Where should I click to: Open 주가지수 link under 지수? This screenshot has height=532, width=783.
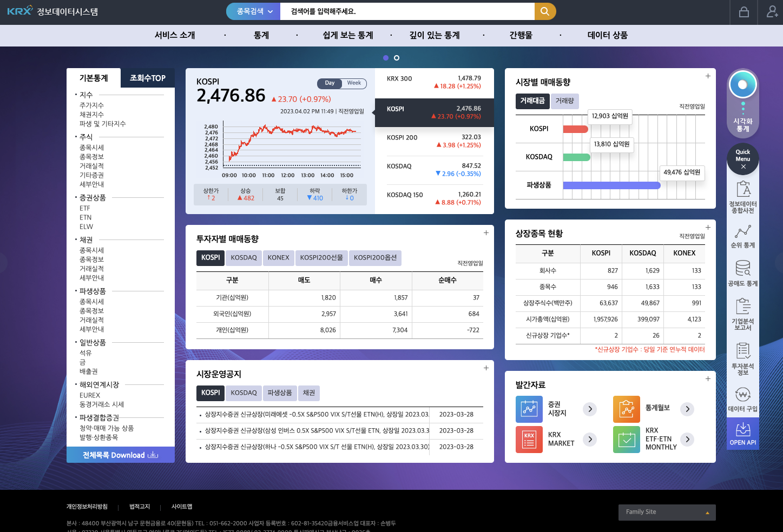(91, 105)
